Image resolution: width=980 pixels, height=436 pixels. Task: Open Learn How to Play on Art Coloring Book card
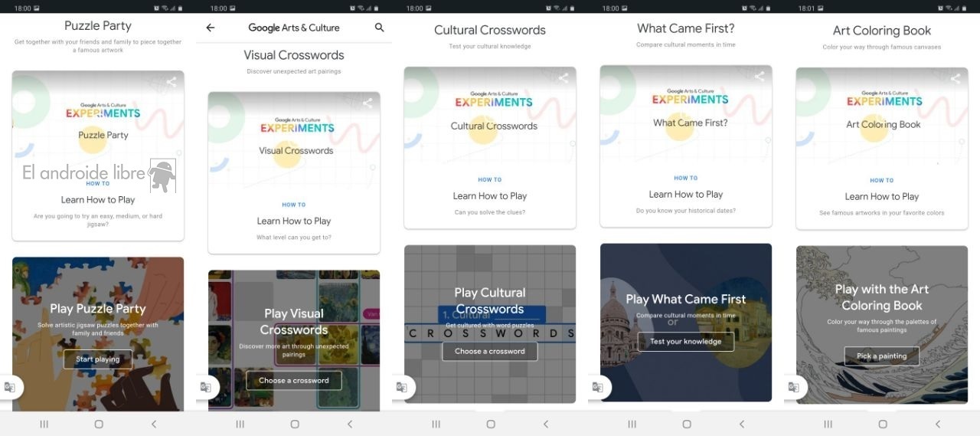click(882, 197)
